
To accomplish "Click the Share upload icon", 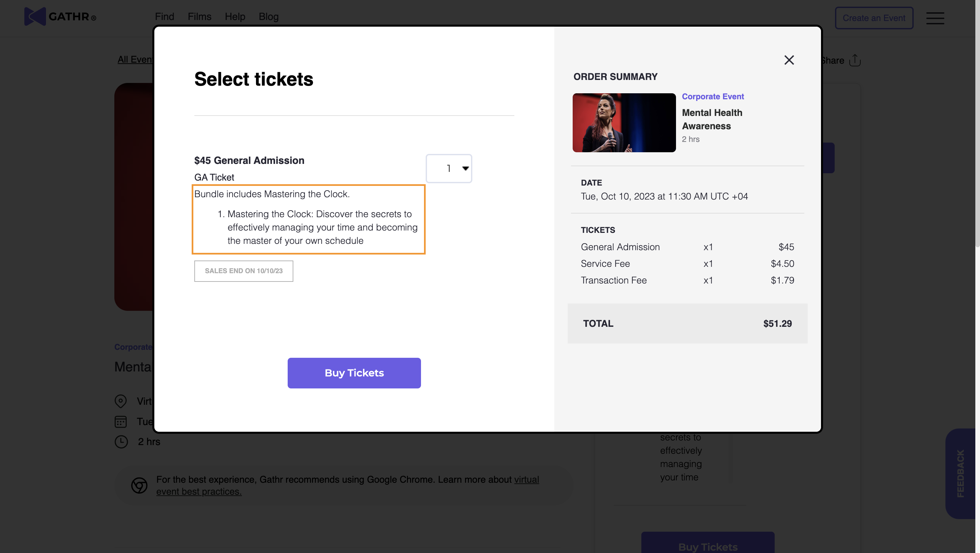I will [854, 60].
